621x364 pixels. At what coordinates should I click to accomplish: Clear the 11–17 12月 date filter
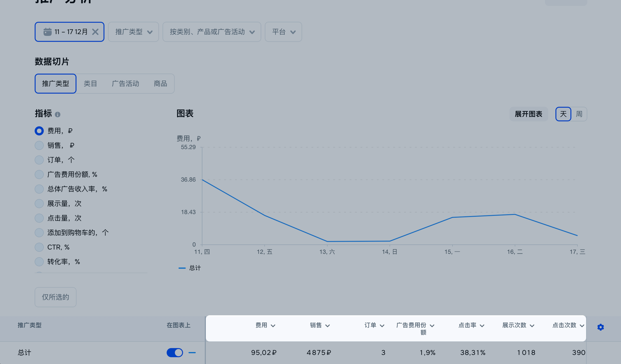95,32
